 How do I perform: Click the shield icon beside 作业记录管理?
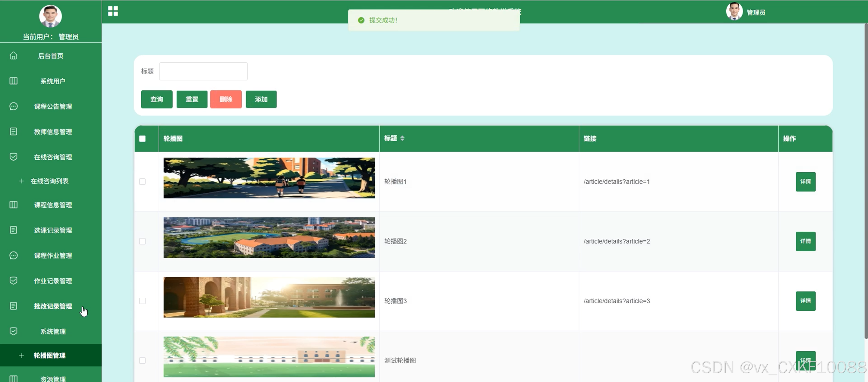[14, 281]
